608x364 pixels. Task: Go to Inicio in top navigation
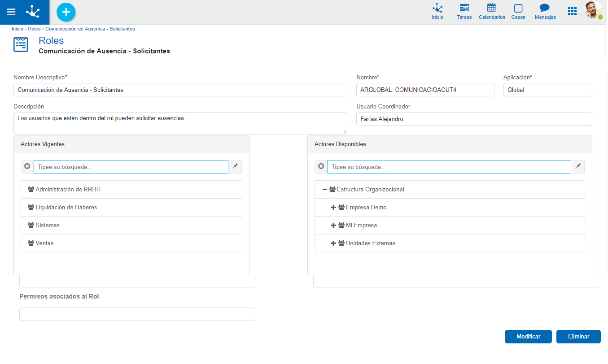[x=437, y=12]
